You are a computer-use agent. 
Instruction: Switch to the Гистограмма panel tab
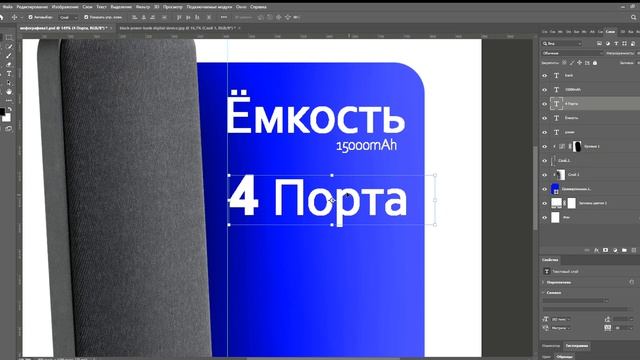coord(576,346)
